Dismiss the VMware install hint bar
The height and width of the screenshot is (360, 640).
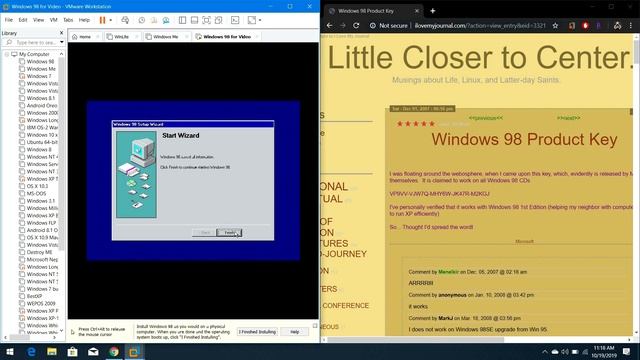315,326
